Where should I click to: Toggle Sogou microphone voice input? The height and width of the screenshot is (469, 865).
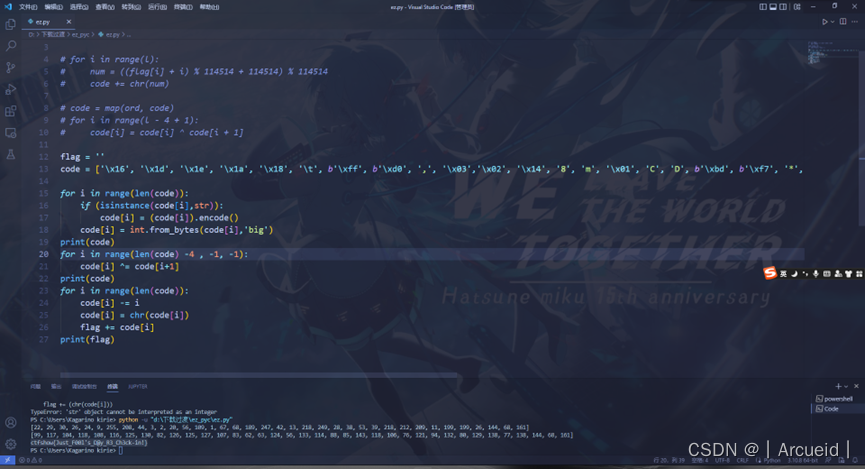[816, 274]
